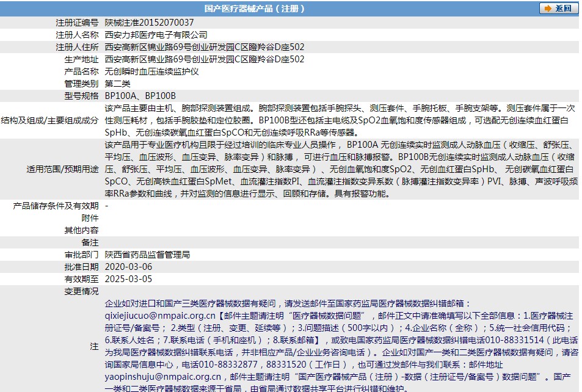Click the 管理类别 label
Image resolution: width=582 pixels, height=392 pixels.
[x=81, y=84]
